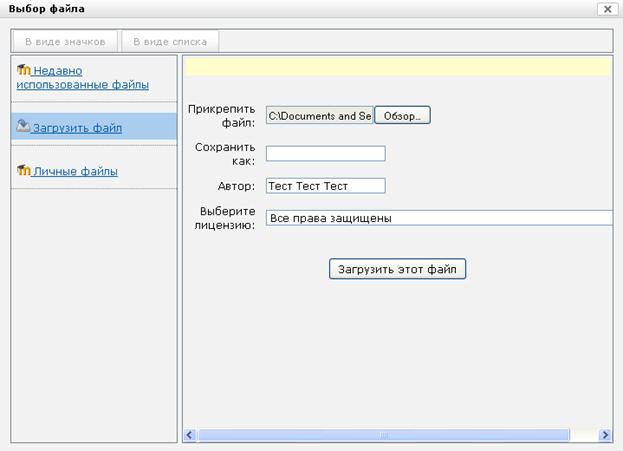Open the Выберите лицензию dropdown
Image resolution: width=623 pixels, height=451 pixels.
coord(439,218)
